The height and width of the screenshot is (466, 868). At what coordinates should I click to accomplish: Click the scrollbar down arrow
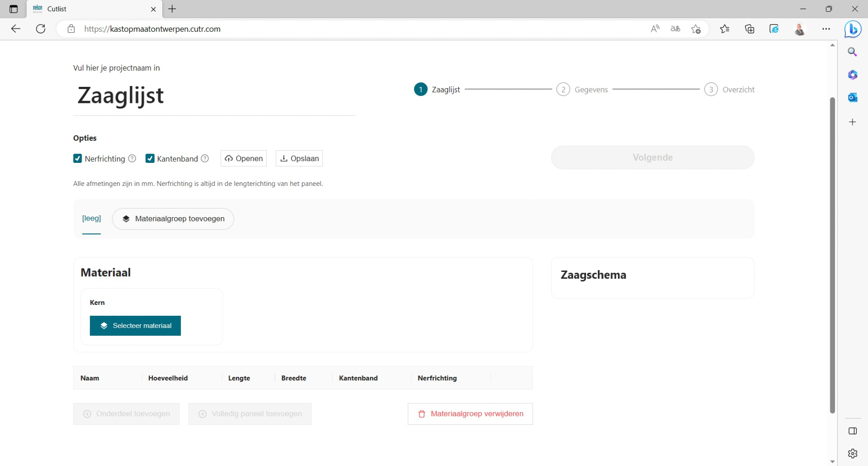[x=832, y=461]
